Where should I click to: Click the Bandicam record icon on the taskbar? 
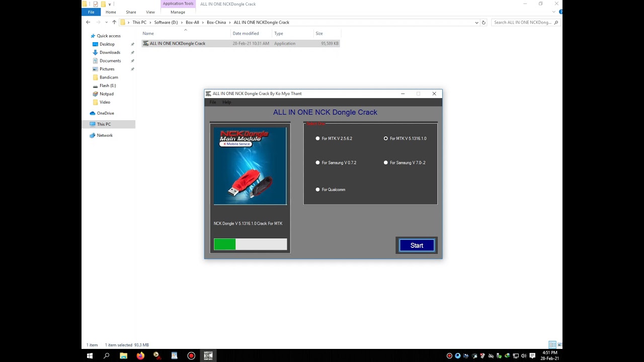tap(191, 355)
